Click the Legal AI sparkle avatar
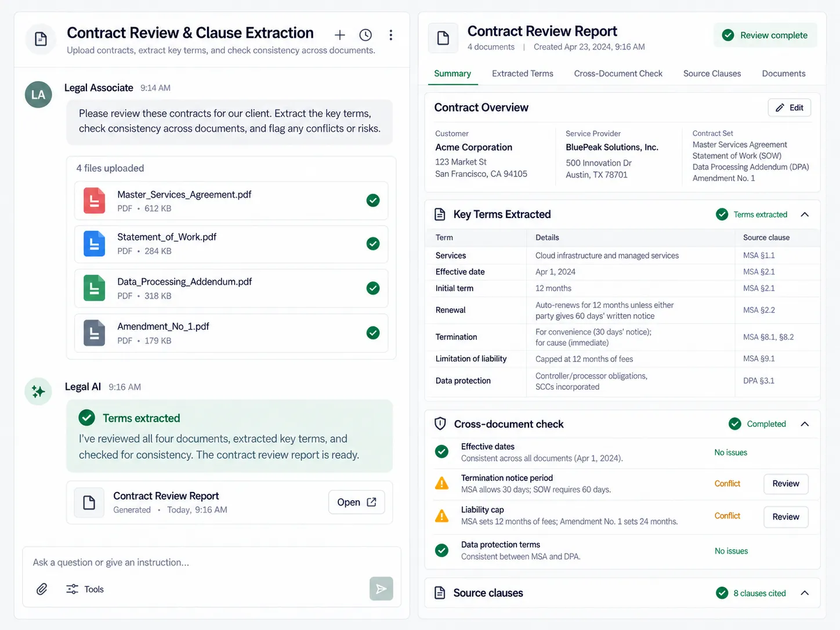 (38, 392)
